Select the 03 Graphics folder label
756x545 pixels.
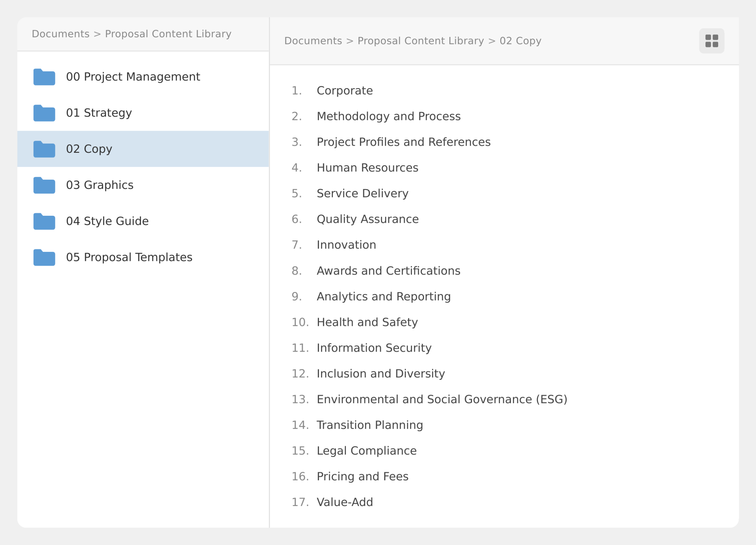tap(100, 185)
